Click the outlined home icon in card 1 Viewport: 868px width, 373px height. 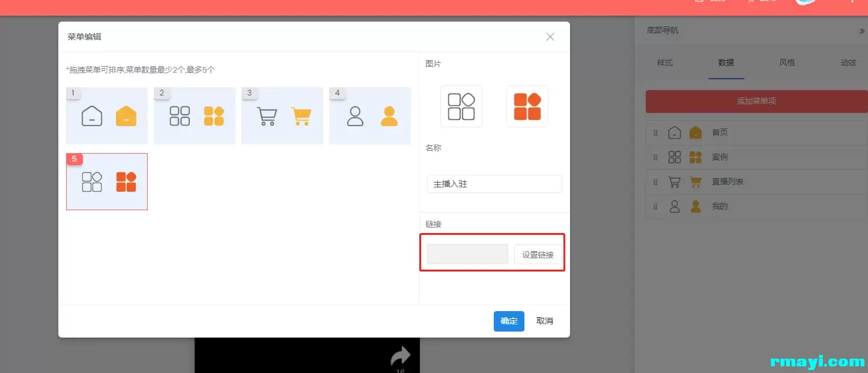(92, 116)
